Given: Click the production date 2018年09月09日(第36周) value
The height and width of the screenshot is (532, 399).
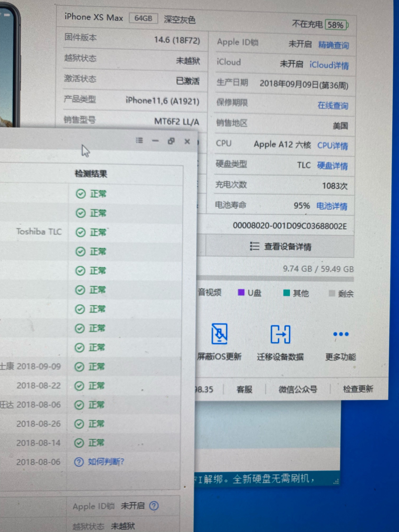Looking at the screenshot, I should 304,84.
